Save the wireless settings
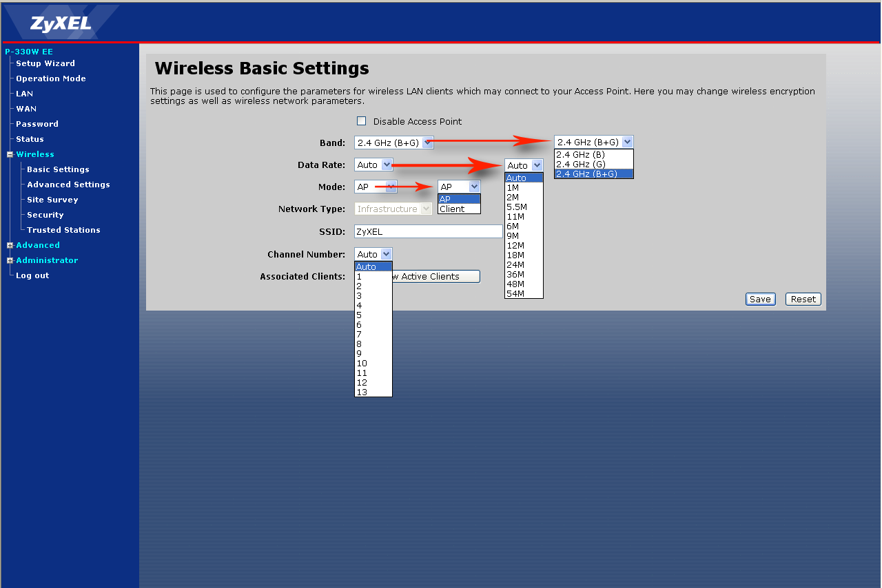Screen dimensions: 882x588 [760, 299]
